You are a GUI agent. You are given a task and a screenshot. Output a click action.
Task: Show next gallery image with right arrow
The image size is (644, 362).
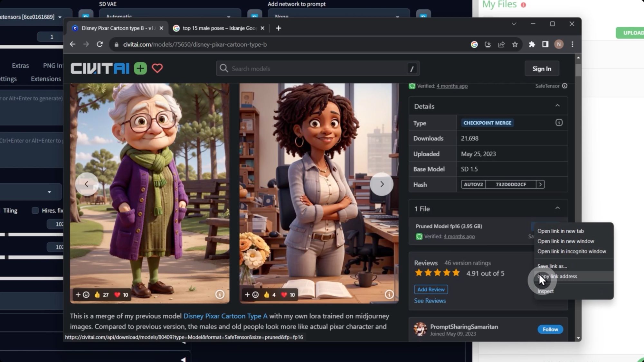pos(382,184)
